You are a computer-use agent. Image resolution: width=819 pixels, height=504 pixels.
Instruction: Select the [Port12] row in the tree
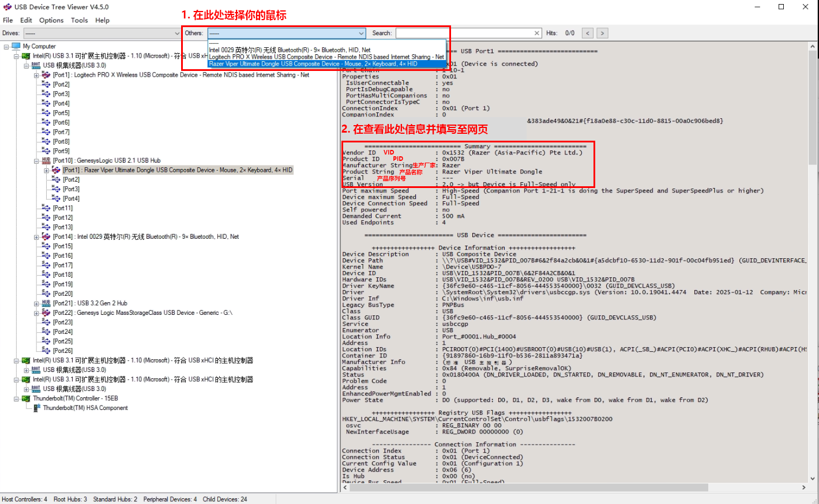tap(63, 217)
